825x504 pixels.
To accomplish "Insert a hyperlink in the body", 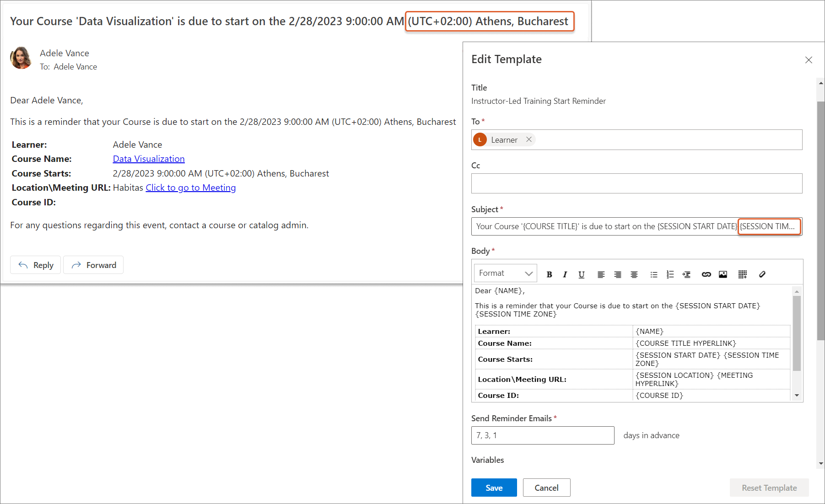I will point(706,274).
